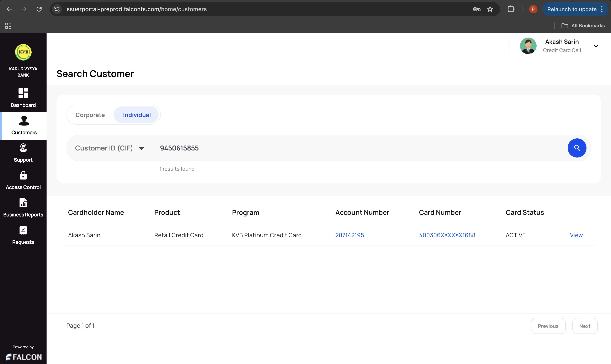This screenshot has width=611, height=364.
Task: Select Individual customer type
Action: tap(137, 115)
